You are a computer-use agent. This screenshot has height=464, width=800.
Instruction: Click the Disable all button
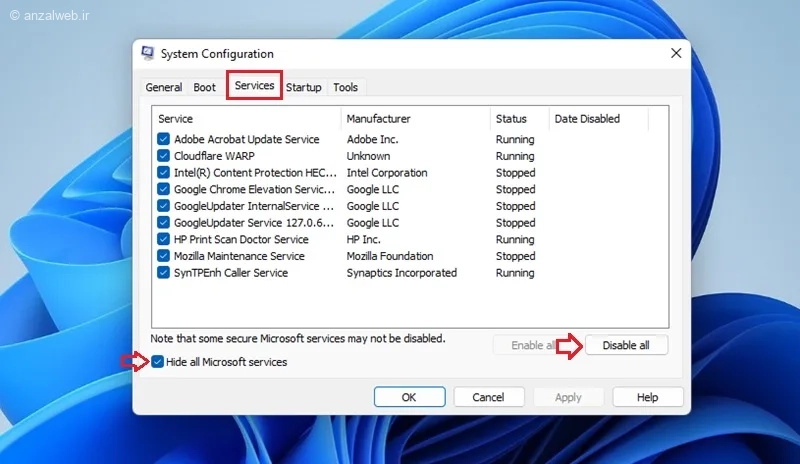click(626, 345)
